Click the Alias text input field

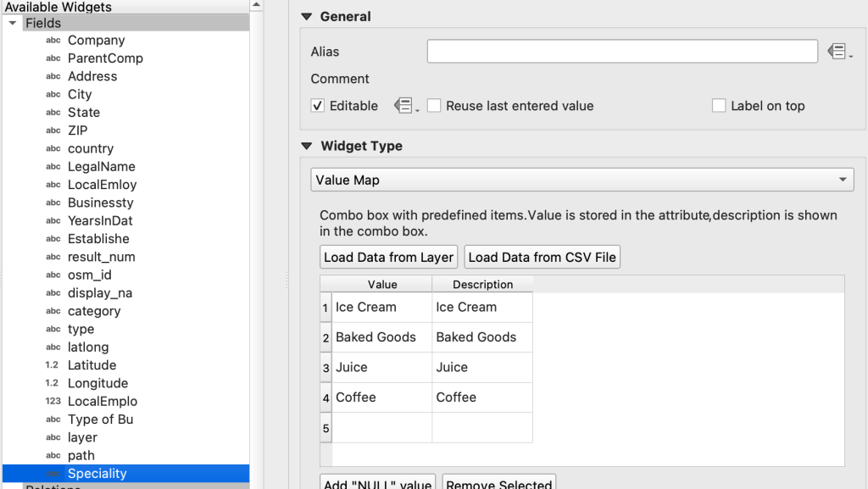[621, 52]
